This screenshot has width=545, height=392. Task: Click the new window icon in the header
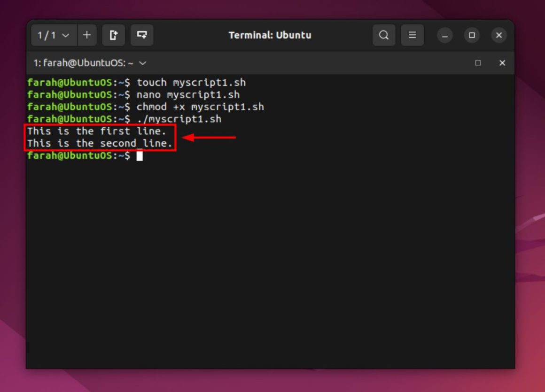coord(113,35)
